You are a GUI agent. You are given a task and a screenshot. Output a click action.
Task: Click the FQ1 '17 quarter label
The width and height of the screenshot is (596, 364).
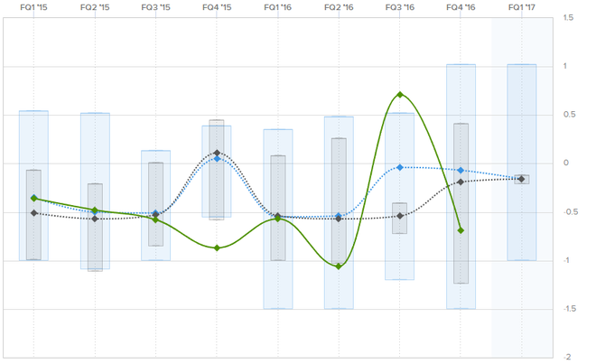(x=522, y=7)
